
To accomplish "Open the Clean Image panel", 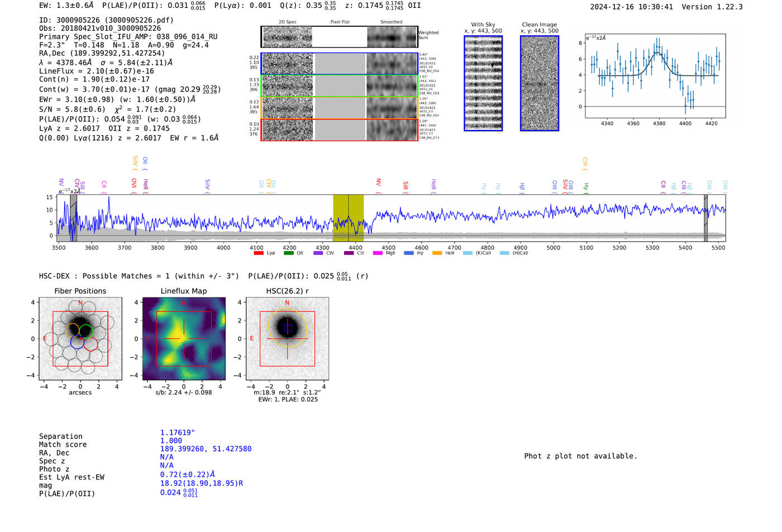I will (x=540, y=83).
